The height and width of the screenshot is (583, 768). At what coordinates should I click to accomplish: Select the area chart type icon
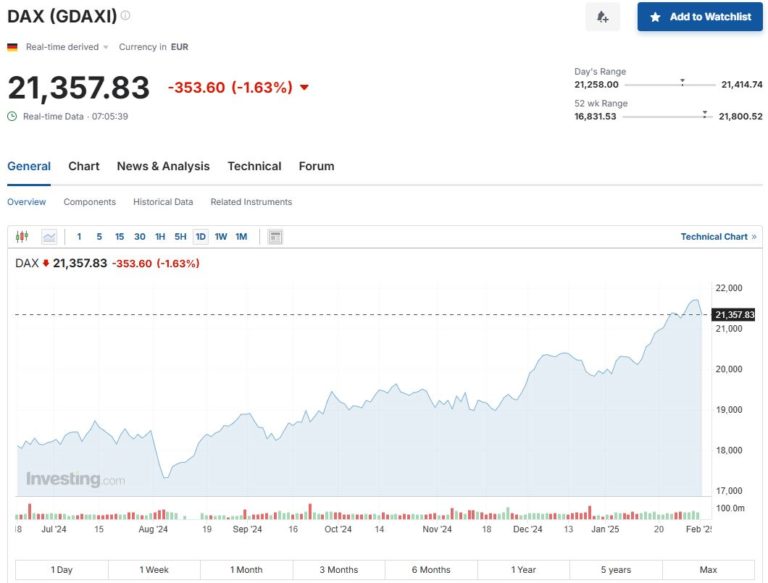[x=49, y=237]
